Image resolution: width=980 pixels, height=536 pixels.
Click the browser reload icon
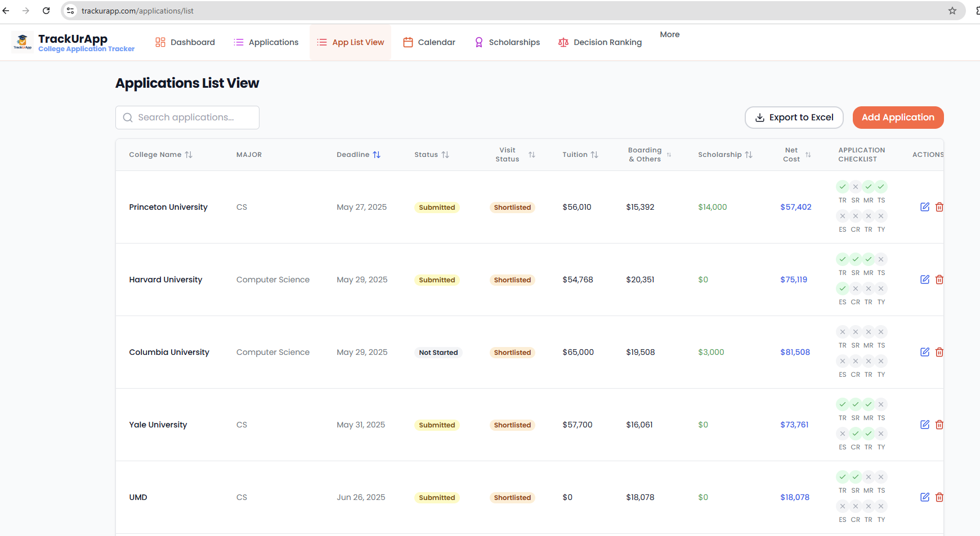[46, 11]
